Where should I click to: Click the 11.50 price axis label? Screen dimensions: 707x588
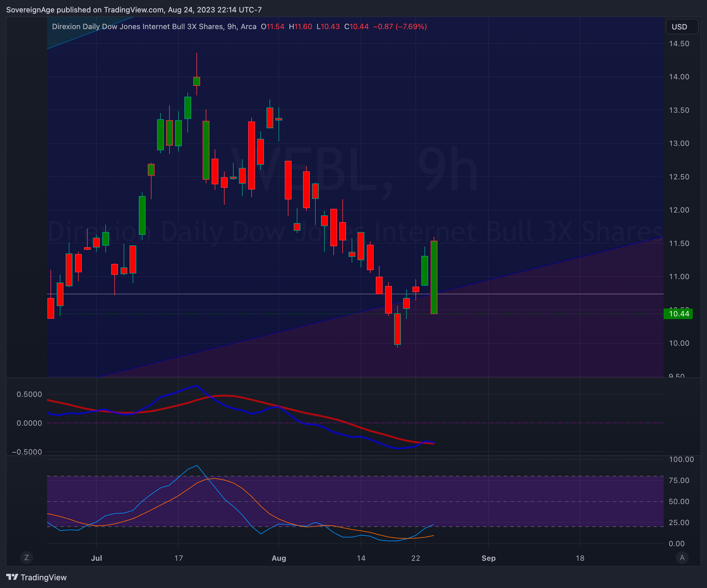coord(679,243)
